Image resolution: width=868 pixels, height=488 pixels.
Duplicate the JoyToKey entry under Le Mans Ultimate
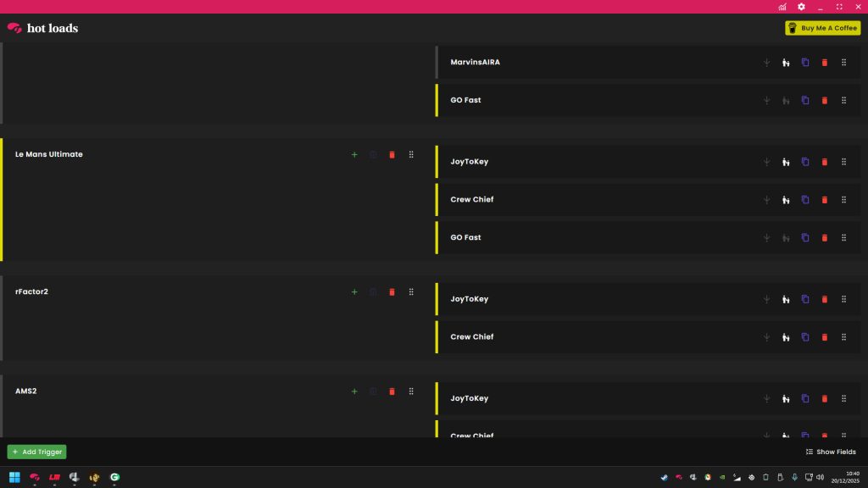point(805,162)
